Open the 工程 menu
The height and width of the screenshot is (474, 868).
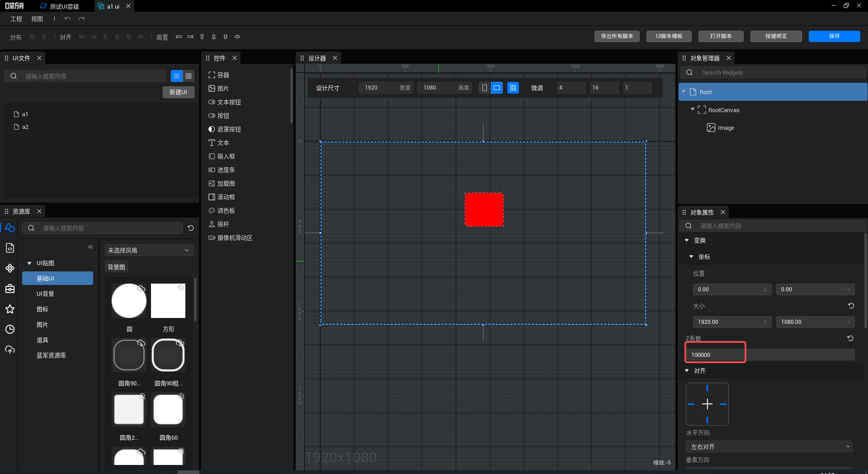[16, 19]
